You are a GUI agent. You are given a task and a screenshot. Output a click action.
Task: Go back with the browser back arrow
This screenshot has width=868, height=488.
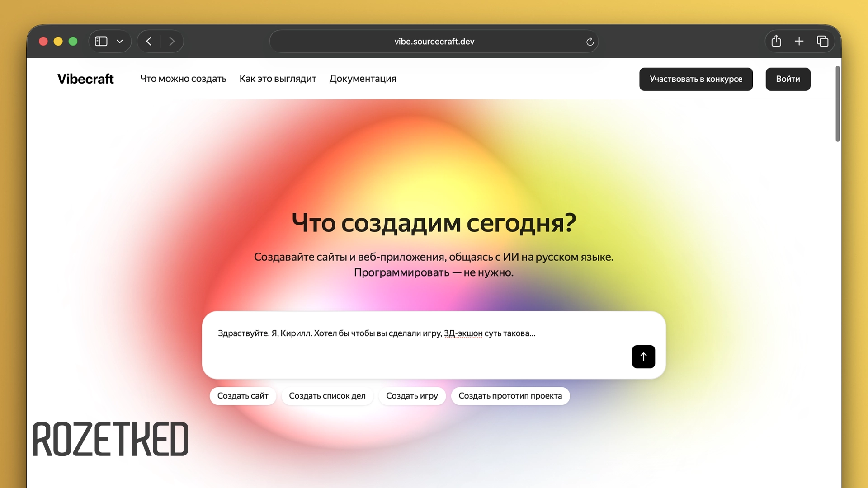coord(149,42)
